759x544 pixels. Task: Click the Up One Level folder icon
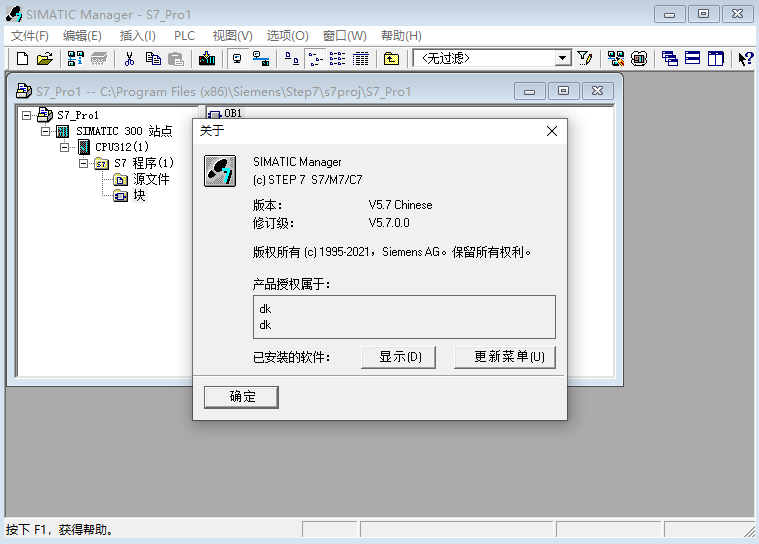[391, 59]
